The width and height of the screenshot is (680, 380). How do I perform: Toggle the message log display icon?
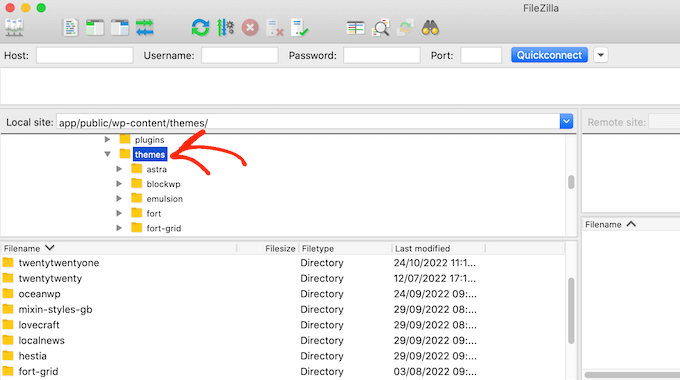click(x=70, y=28)
